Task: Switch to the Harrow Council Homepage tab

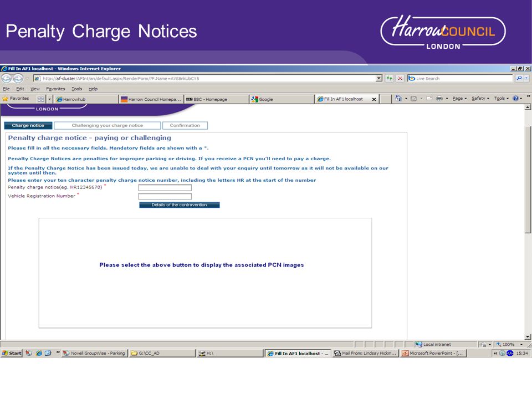Action: [151, 99]
